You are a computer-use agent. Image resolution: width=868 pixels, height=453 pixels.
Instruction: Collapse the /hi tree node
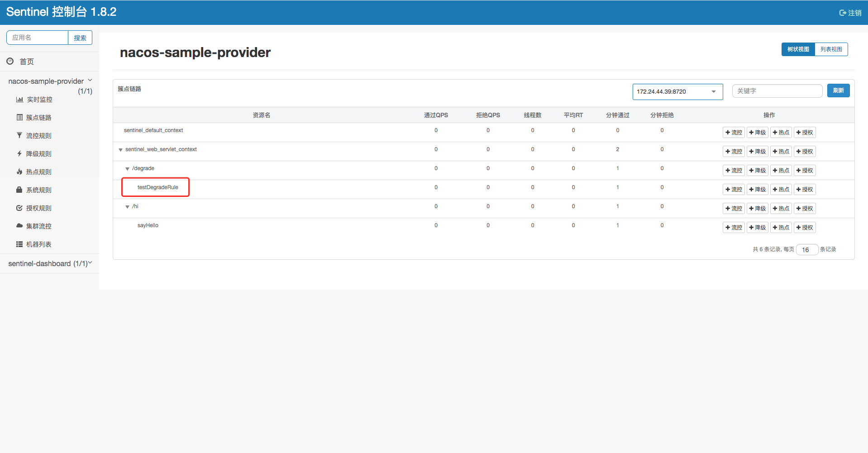(127, 207)
